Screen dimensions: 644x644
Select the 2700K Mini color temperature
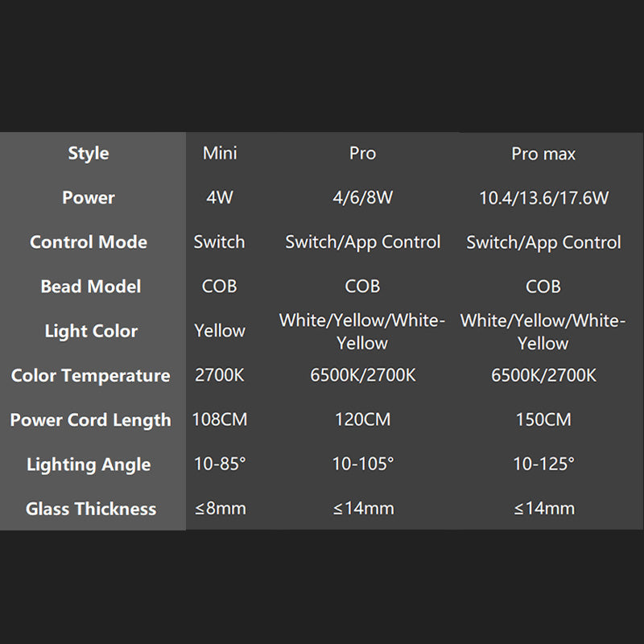(220, 375)
